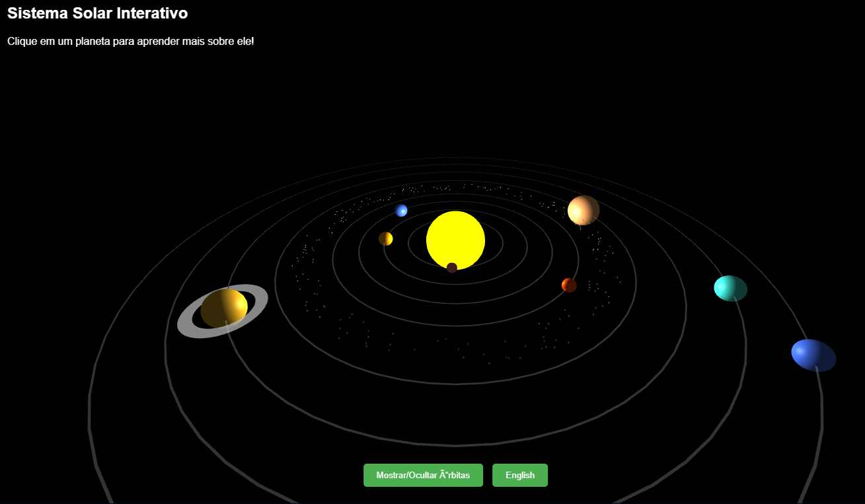This screenshot has width=865, height=504.
Task: Toggle orbits with Mostrar/Ocultar Órbitas button
Action: tap(423, 475)
